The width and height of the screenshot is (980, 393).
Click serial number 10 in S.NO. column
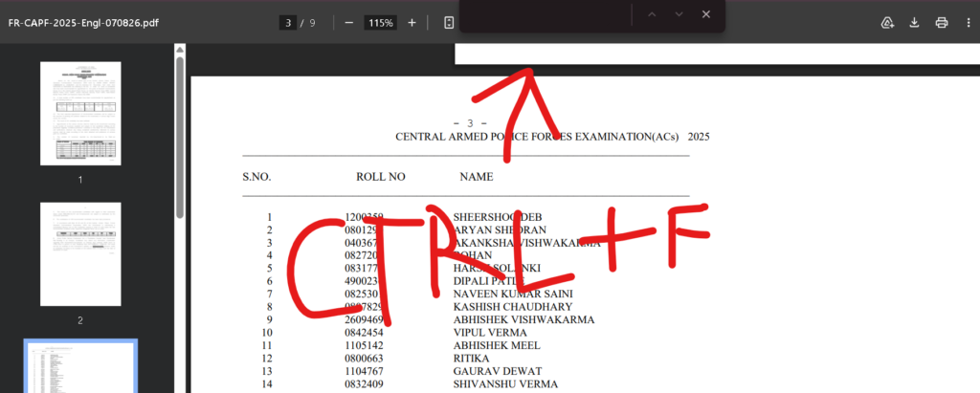coord(267,333)
